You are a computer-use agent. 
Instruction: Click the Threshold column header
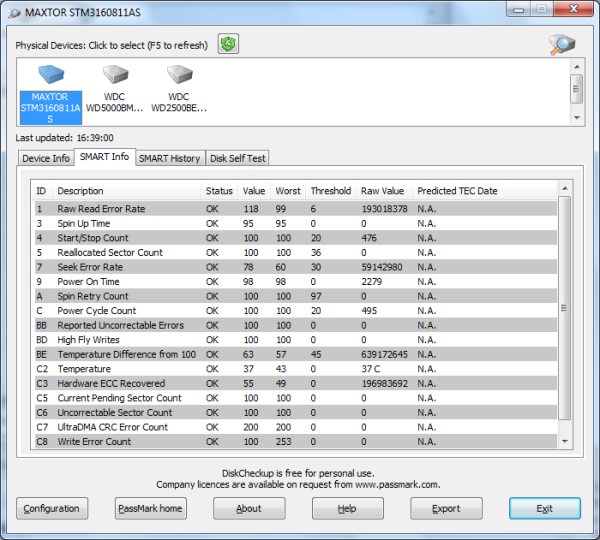click(x=331, y=191)
